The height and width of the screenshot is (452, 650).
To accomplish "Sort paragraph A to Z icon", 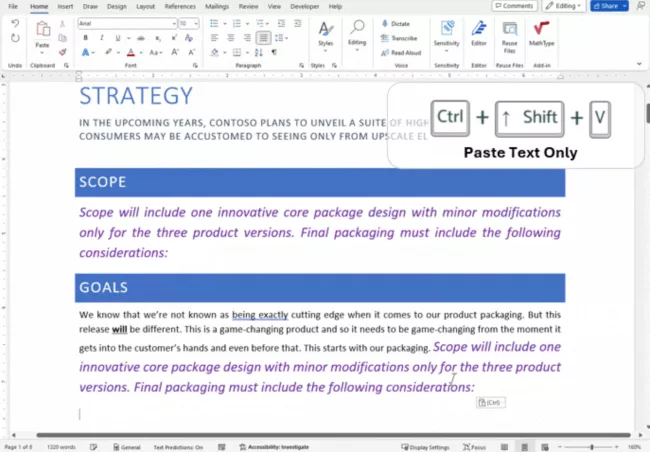I will point(259,52).
